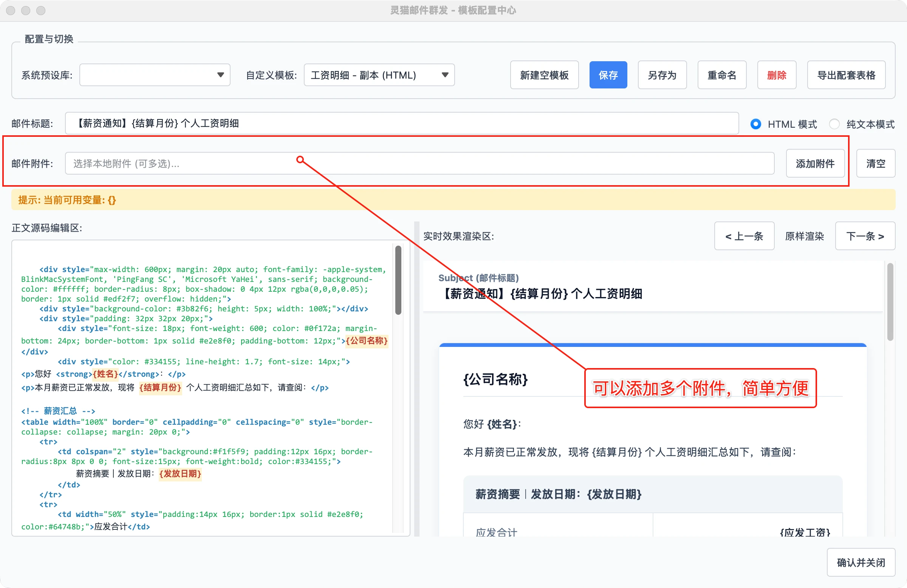The height and width of the screenshot is (588, 907).
Task: Click the 导出配套表格 button
Action: 846,75
